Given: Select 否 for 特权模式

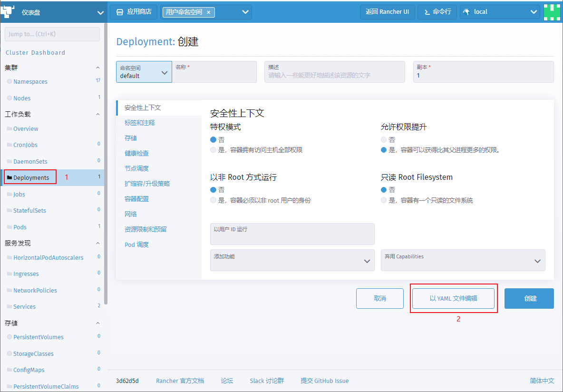Looking at the screenshot, I should click(214, 139).
